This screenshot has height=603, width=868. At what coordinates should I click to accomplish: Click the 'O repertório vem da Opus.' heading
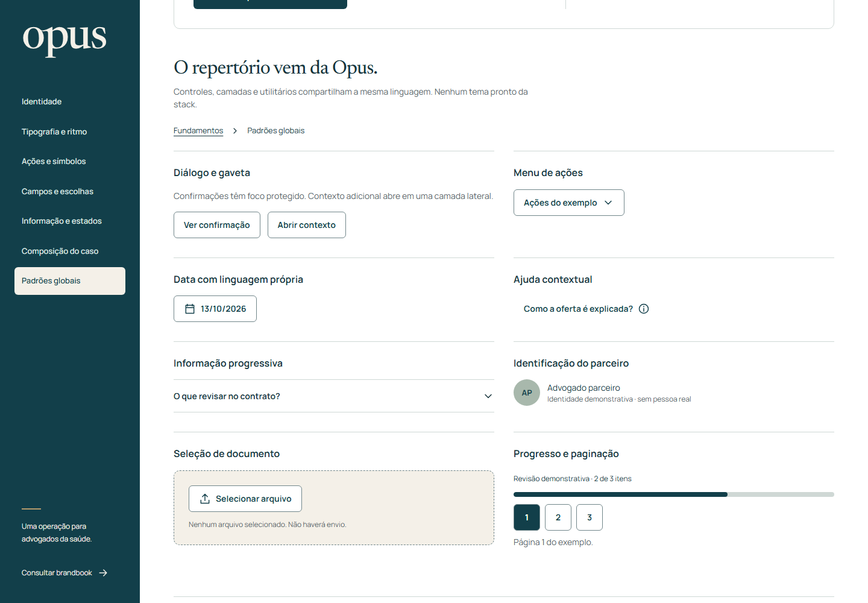pos(275,68)
